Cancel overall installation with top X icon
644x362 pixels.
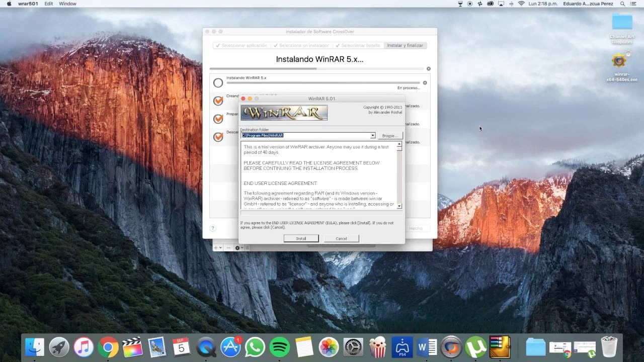click(429, 68)
